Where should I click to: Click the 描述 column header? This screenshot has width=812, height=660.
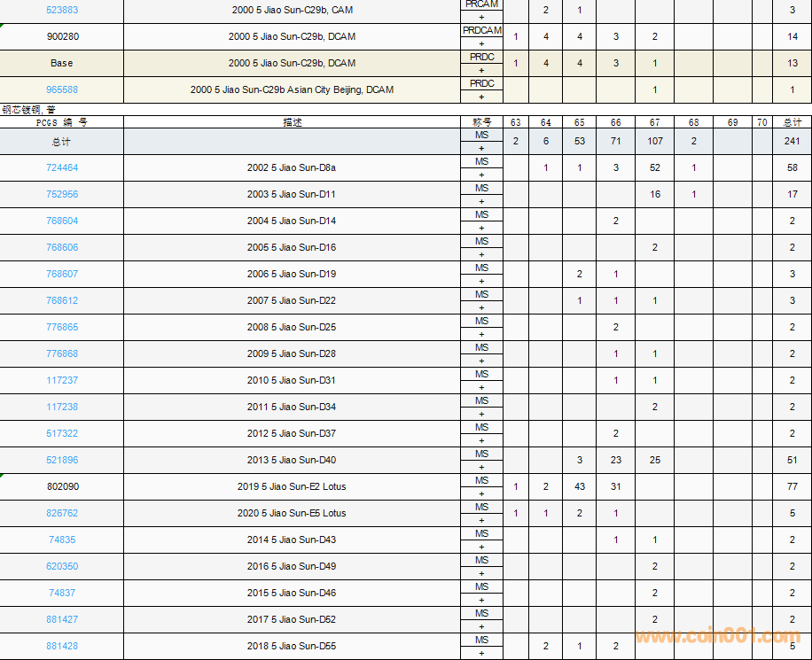click(292, 122)
